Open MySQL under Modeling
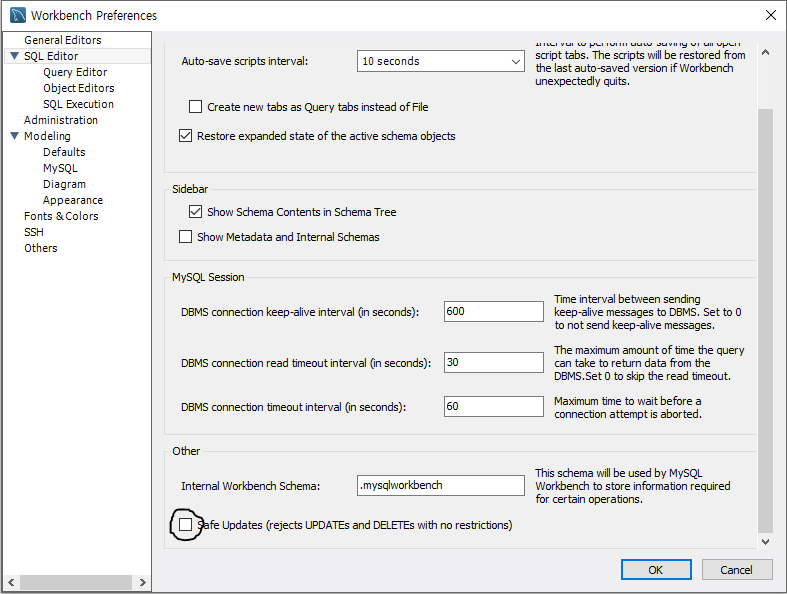The height and width of the screenshot is (594, 787). (x=60, y=168)
